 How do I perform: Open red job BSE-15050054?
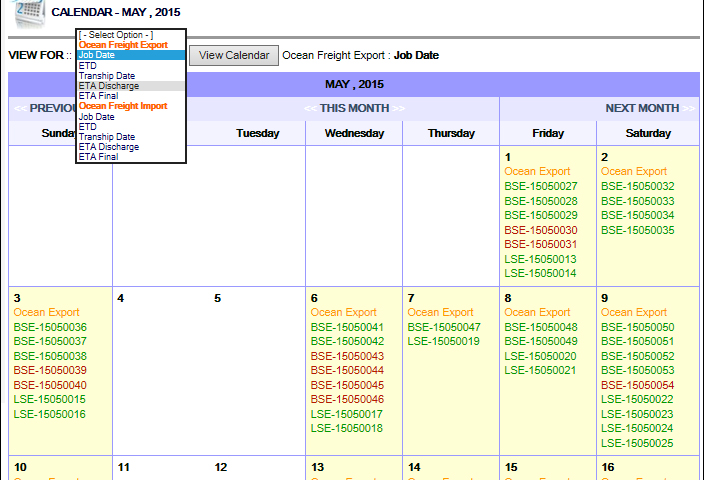click(637, 385)
